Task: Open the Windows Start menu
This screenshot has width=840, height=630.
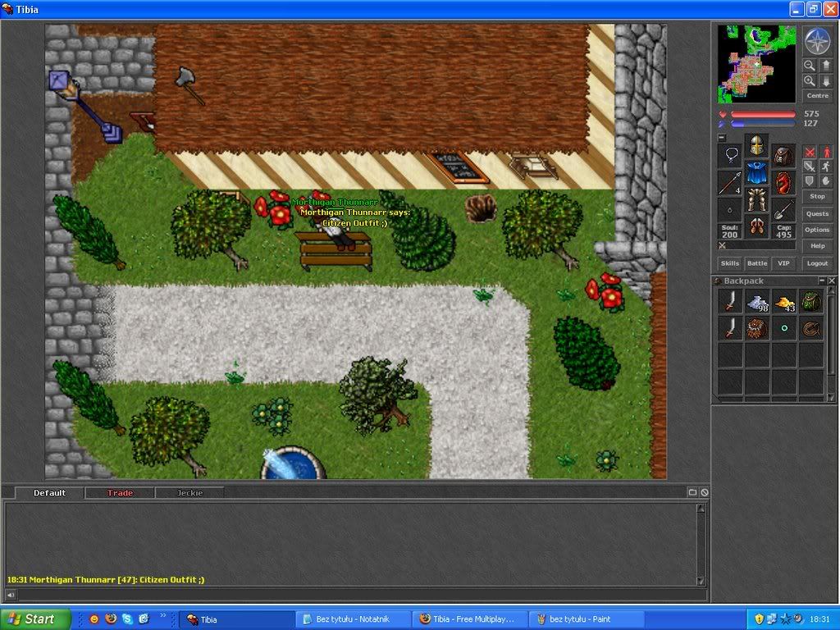Action: click(x=35, y=619)
